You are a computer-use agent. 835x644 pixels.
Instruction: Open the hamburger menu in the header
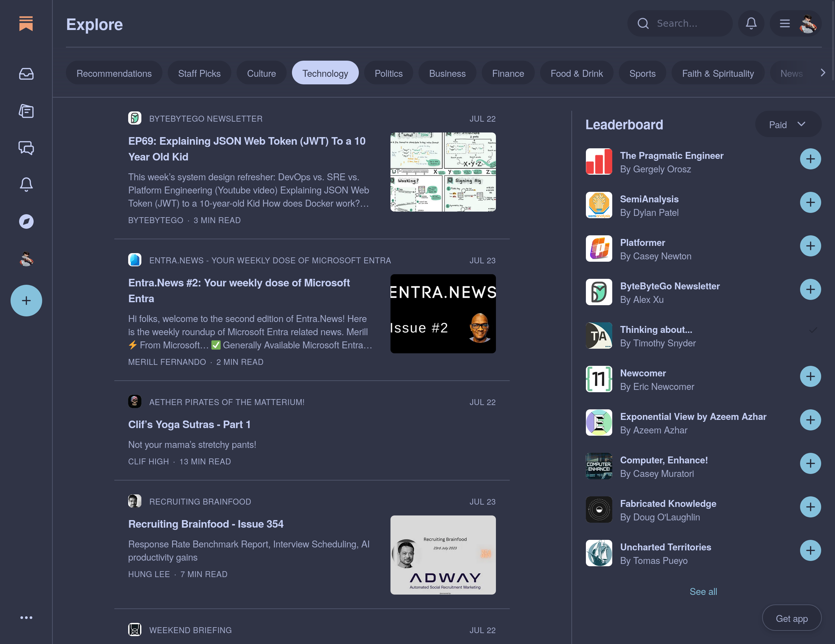pos(785,23)
